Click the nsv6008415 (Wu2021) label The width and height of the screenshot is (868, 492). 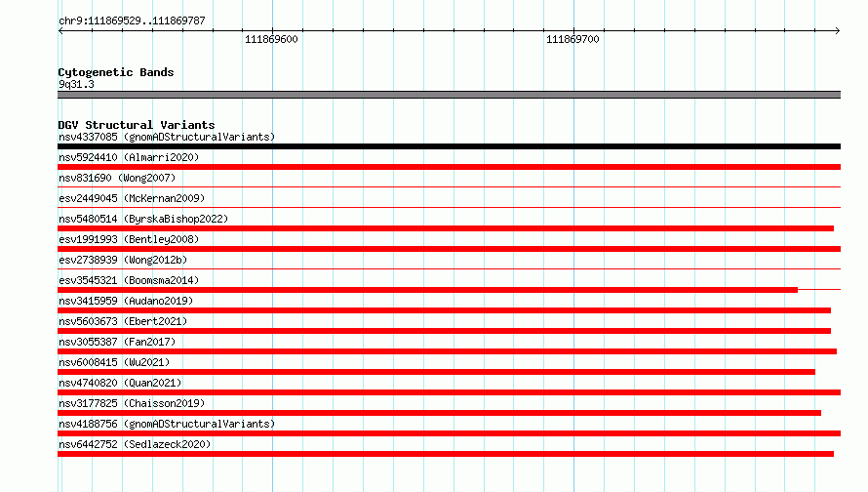114,362
